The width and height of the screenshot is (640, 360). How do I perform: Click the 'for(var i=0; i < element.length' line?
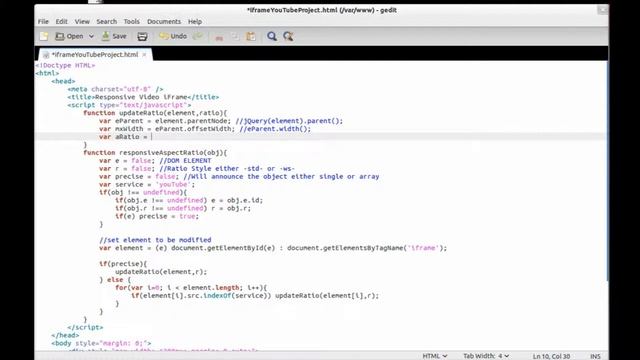(x=191, y=288)
